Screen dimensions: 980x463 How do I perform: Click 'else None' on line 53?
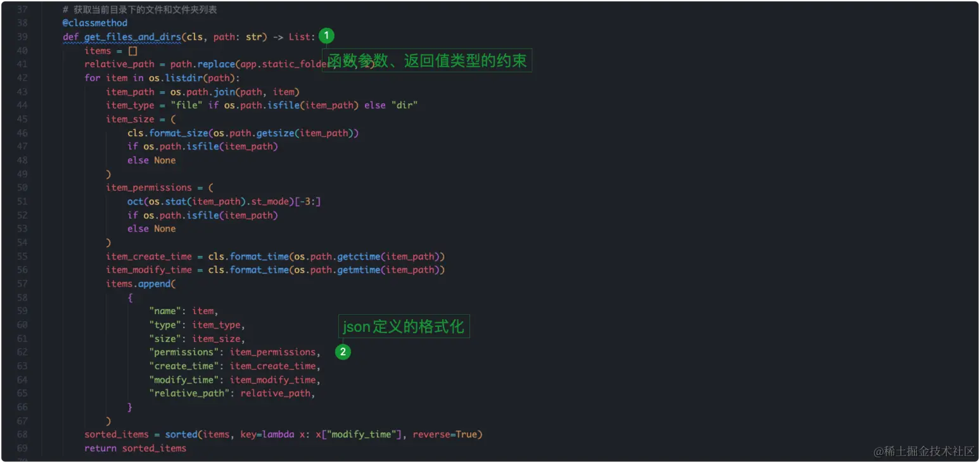[x=151, y=229]
